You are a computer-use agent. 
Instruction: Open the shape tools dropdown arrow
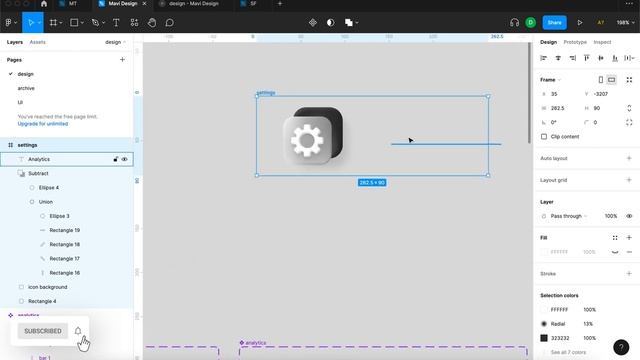point(82,22)
